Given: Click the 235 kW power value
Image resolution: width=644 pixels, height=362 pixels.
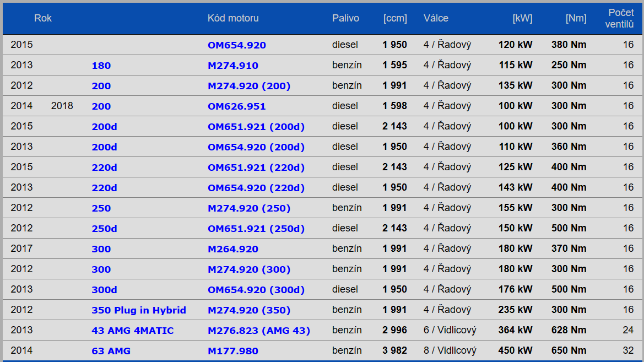Looking at the screenshot, I should coord(516,310).
